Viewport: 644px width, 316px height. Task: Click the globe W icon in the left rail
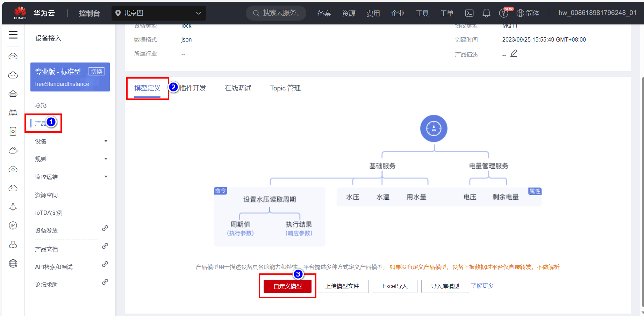point(13,264)
